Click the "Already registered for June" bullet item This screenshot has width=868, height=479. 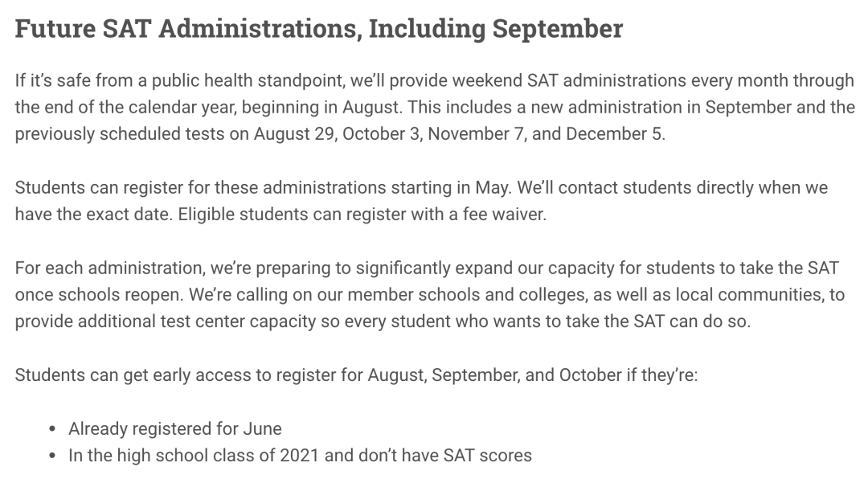coord(174,428)
